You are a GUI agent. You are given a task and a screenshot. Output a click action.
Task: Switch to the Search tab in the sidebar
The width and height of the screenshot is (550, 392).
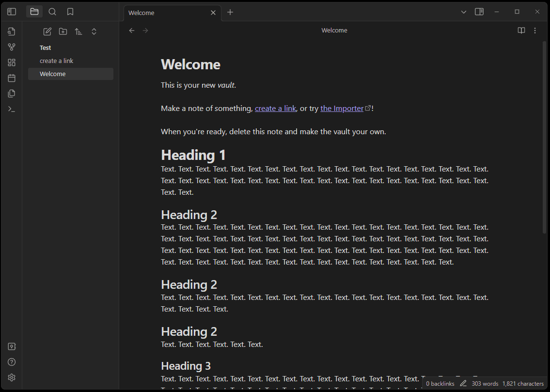(x=52, y=11)
